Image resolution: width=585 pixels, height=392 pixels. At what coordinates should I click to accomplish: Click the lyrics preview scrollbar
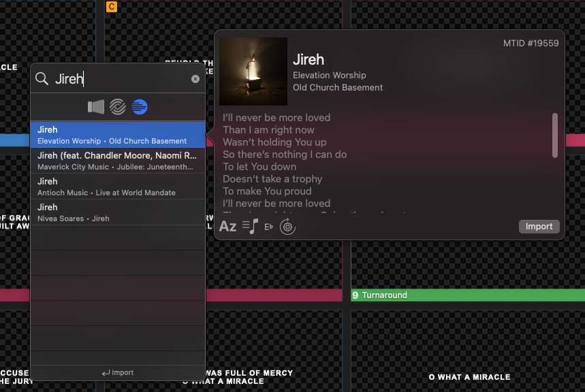coord(555,135)
